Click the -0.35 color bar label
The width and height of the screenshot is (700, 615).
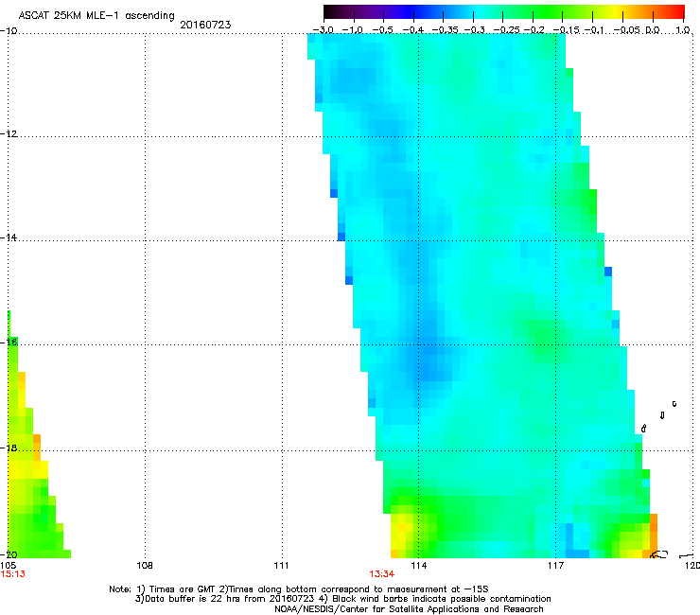(446, 30)
